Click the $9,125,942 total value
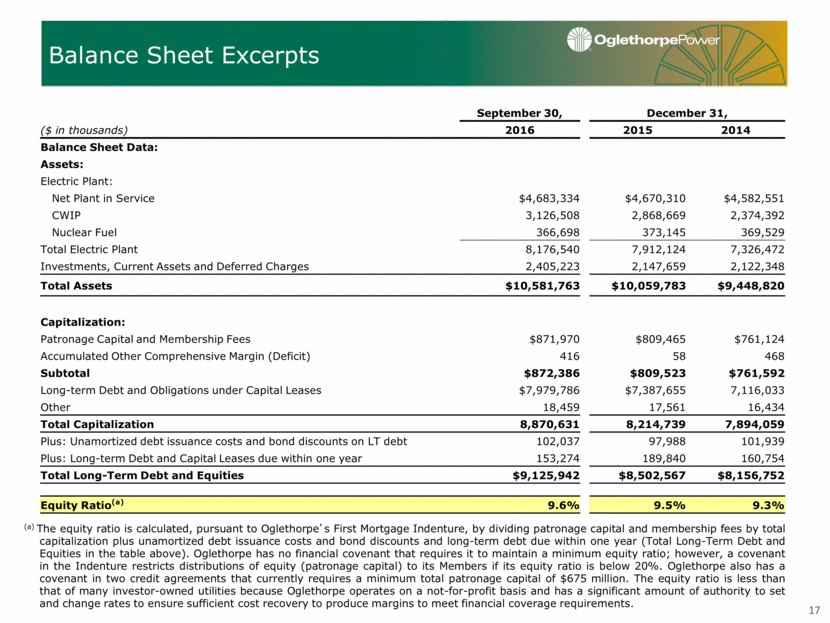Viewport: 830px width, 623px height. tap(546, 475)
